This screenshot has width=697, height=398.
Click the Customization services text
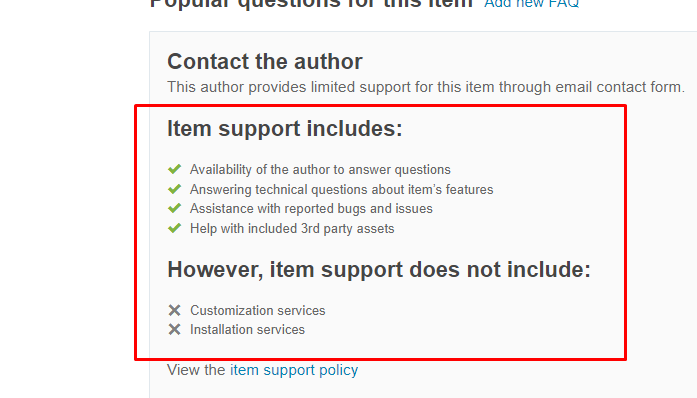[x=258, y=310]
